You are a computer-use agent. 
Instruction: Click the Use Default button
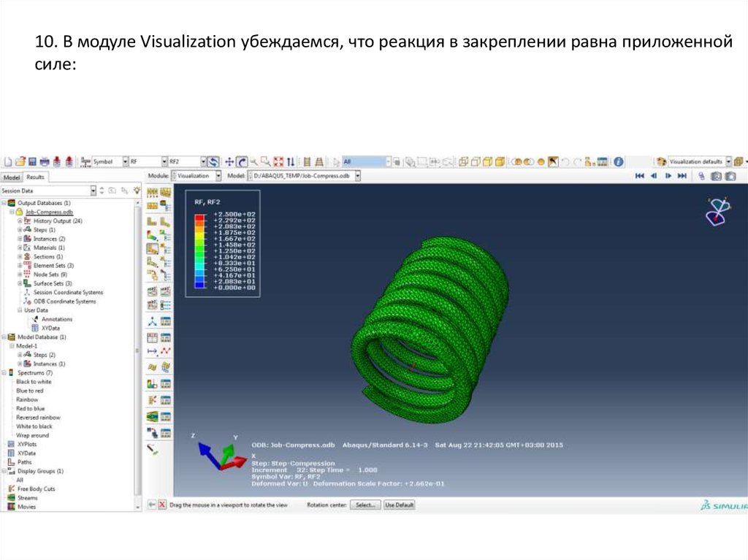pyautogui.click(x=400, y=505)
